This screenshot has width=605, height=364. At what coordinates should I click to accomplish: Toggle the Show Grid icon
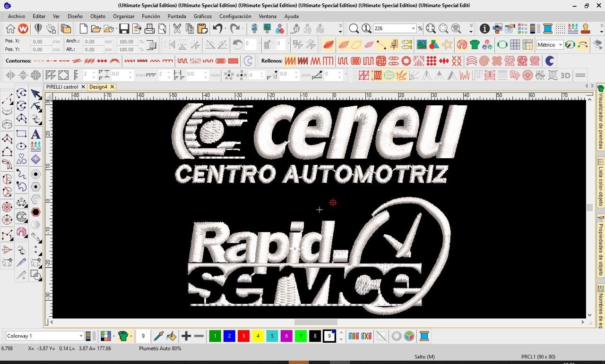tap(515, 45)
